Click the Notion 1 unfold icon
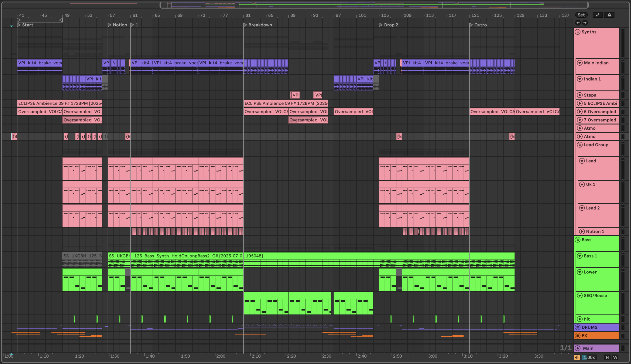 pyautogui.click(x=582, y=231)
